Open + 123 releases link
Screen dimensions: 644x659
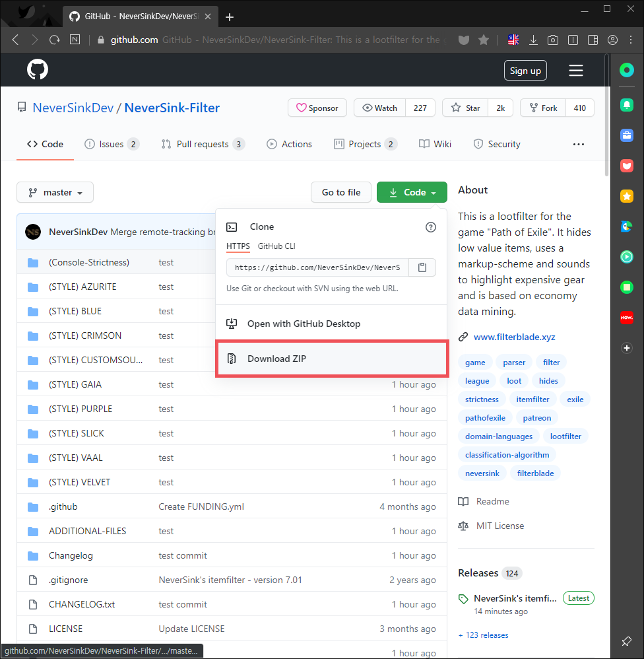click(x=483, y=635)
